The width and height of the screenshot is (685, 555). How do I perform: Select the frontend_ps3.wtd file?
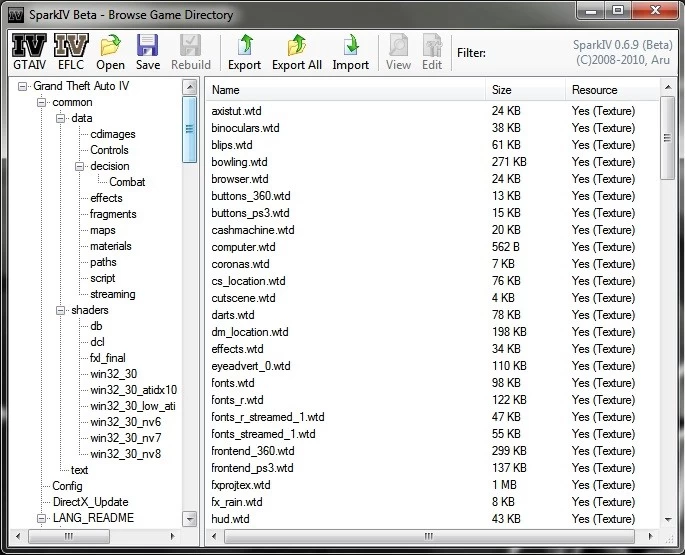[x=252, y=468]
